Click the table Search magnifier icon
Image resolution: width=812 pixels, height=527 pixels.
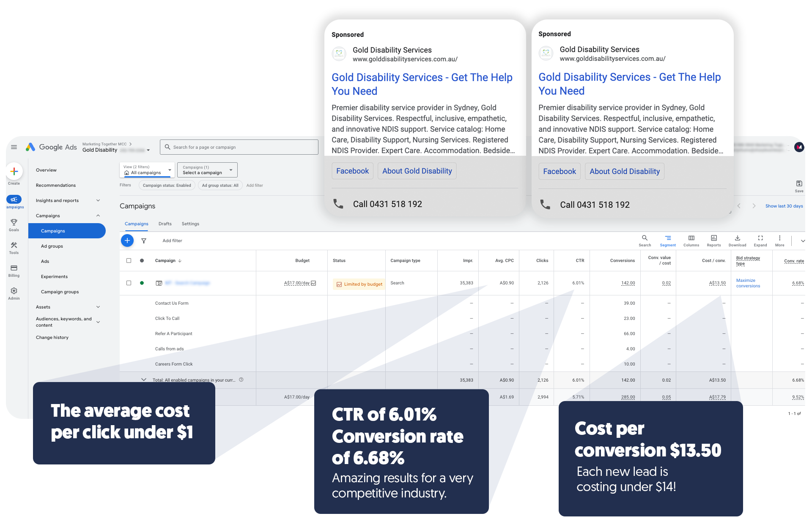(645, 238)
